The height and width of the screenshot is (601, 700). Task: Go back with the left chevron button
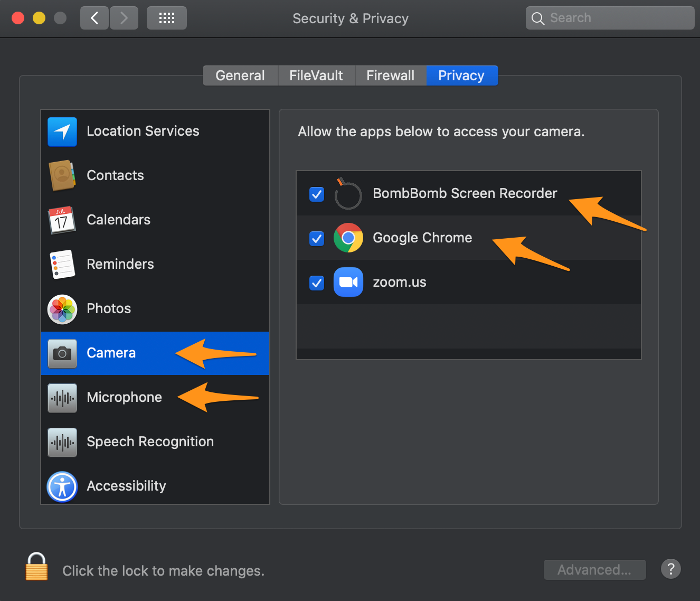pos(94,18)
